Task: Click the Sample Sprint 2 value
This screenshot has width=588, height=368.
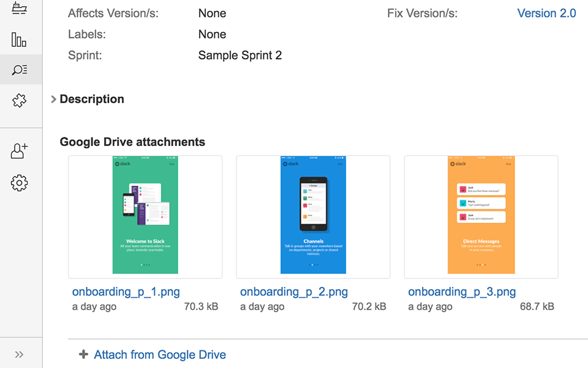Action: coord(239,55)
